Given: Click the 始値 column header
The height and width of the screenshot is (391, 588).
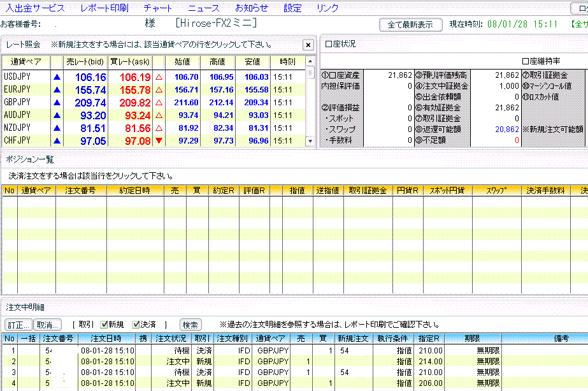Looking at the screenshot, I should tap(183, 62).
